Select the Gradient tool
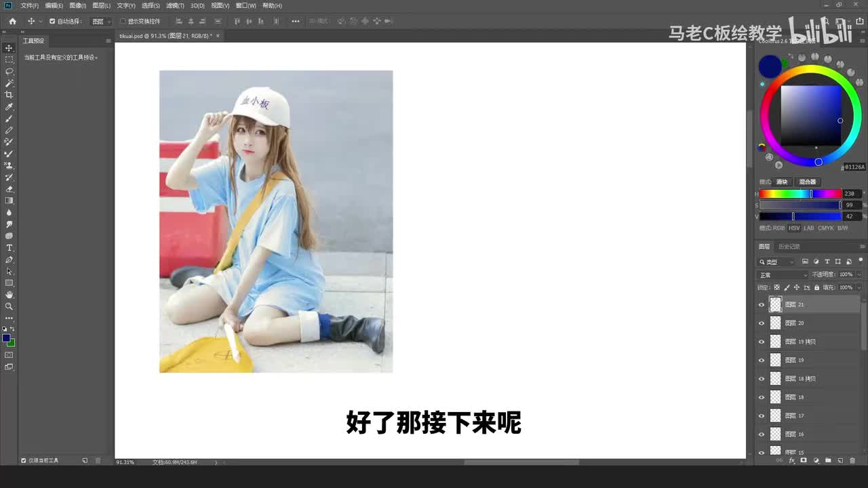Image resolution: width=868 pixels, height=488 pixels. (9, 201)
